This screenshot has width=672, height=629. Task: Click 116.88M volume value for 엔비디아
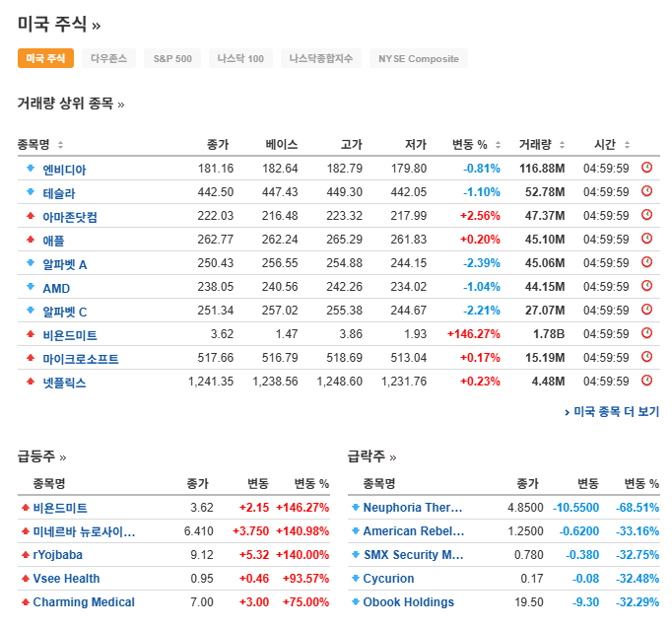tap(542, 168)
